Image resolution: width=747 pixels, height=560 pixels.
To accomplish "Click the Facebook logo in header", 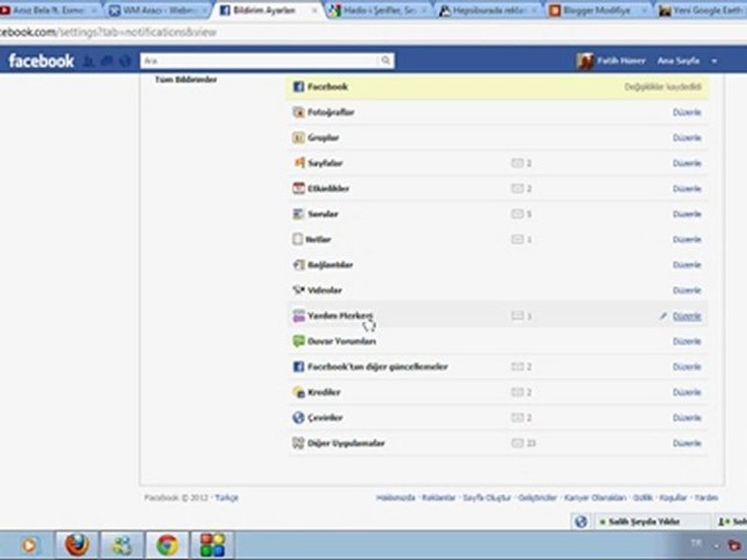I will pos(41,61).
